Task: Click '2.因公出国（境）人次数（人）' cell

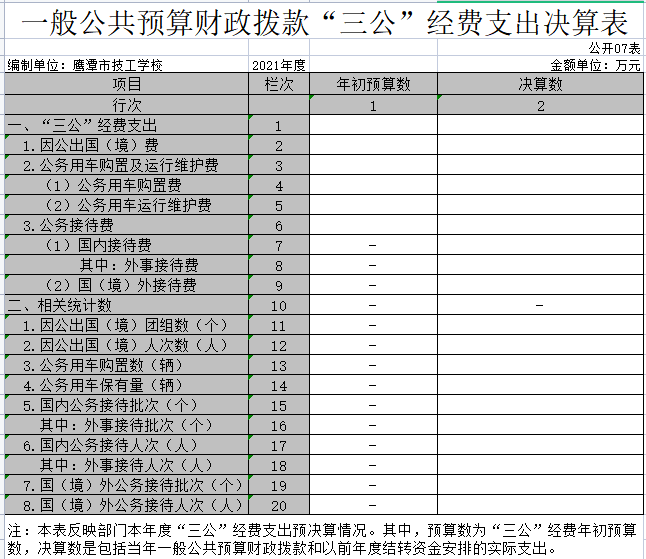Action: click(126, 345)
